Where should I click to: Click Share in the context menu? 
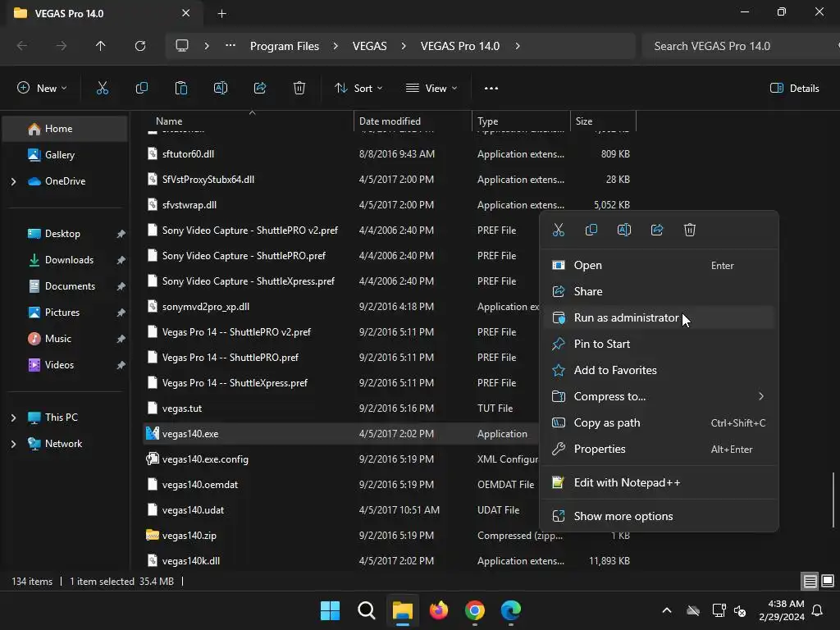click(x=659, y=291)
